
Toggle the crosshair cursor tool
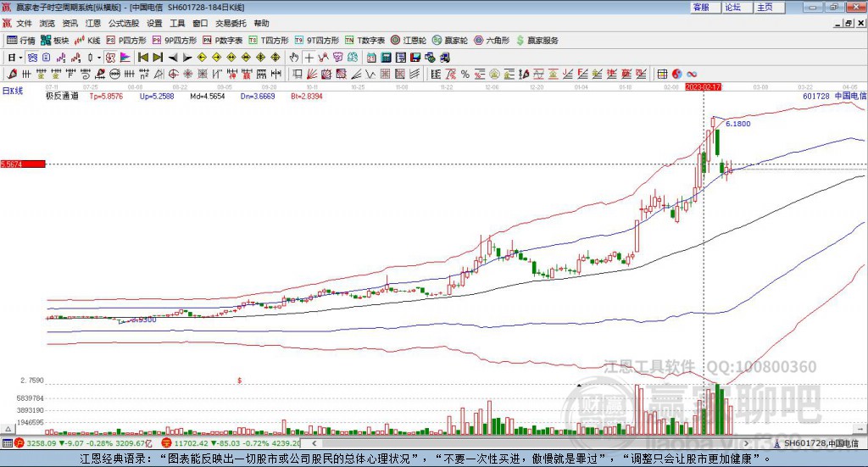(x=309, y=58)
